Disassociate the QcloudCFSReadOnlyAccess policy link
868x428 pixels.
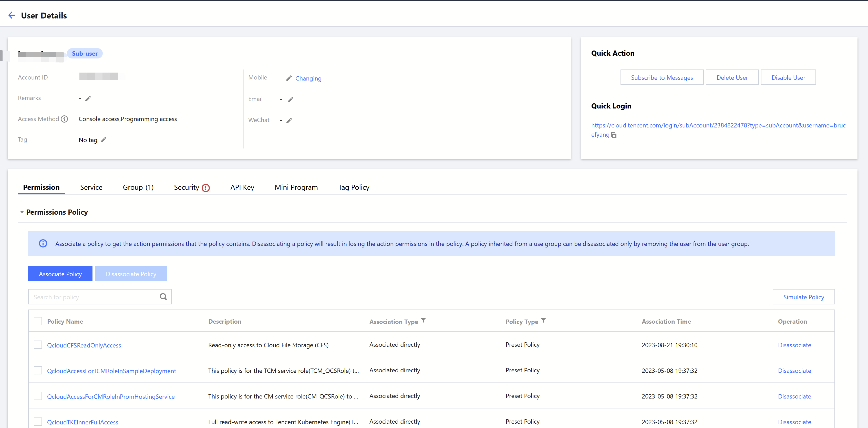coord(794,345)
